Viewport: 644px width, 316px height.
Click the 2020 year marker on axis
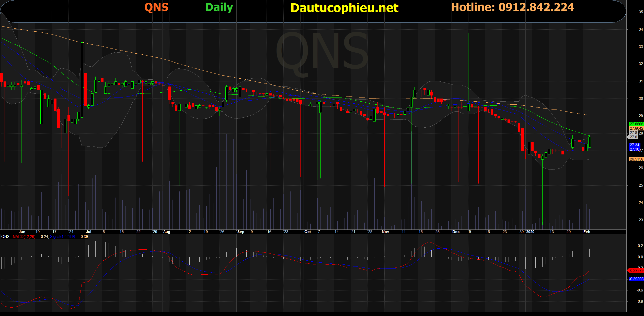click(530, 232)
